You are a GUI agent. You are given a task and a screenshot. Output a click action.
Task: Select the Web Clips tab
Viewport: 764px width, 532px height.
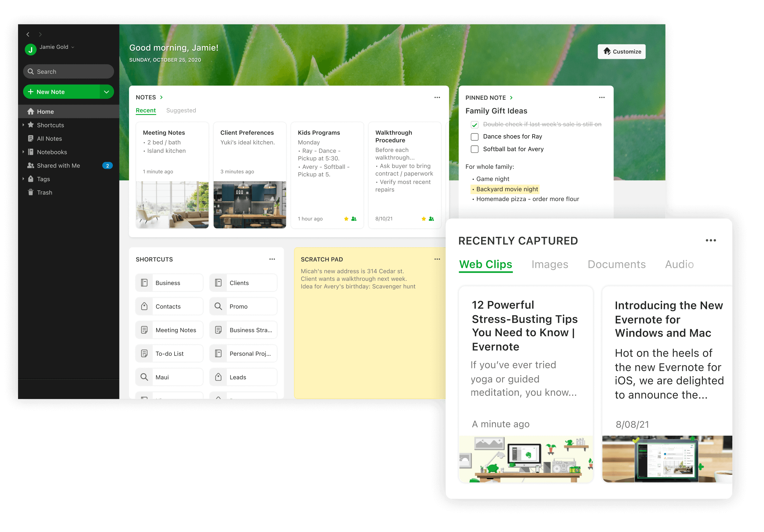(x=486, y=264)
